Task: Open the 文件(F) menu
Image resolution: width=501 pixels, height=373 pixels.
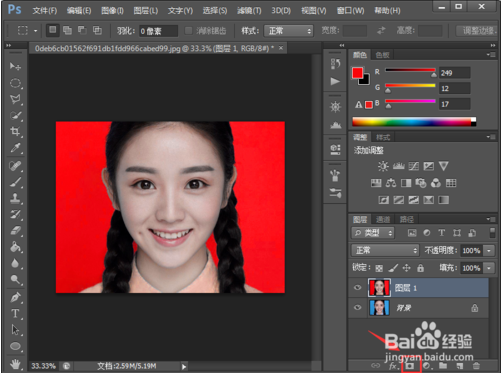Action: pyautogui.click(x=45, y=11)
